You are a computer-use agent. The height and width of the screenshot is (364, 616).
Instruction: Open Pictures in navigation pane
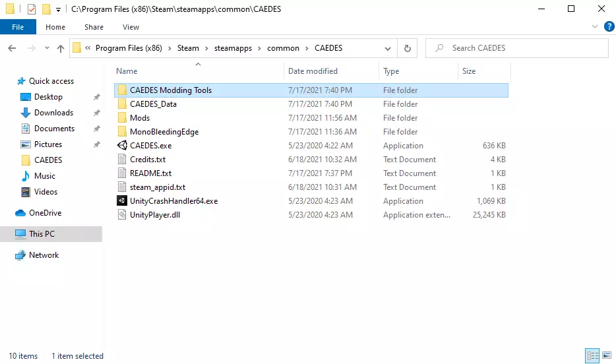[x=48, y=144]
